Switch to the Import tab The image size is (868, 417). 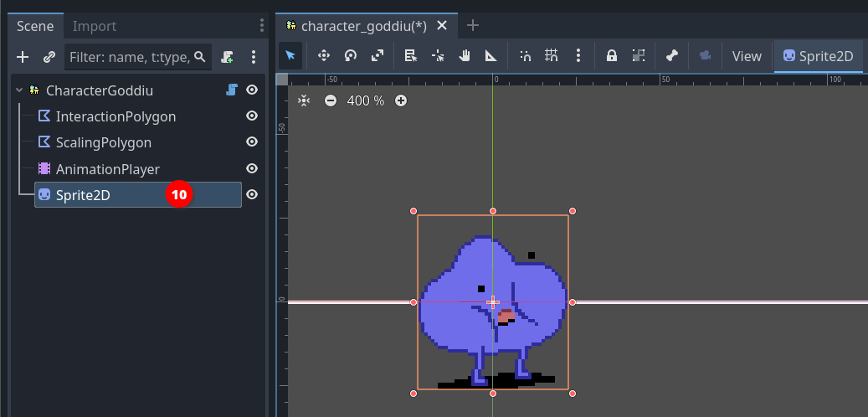point(95,26)
